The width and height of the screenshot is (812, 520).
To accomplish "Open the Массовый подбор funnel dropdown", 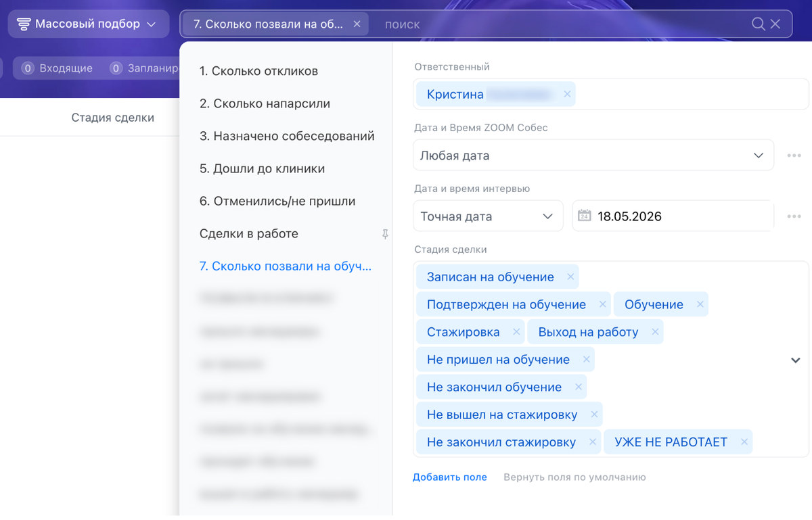I will click(x=89, y=24).
